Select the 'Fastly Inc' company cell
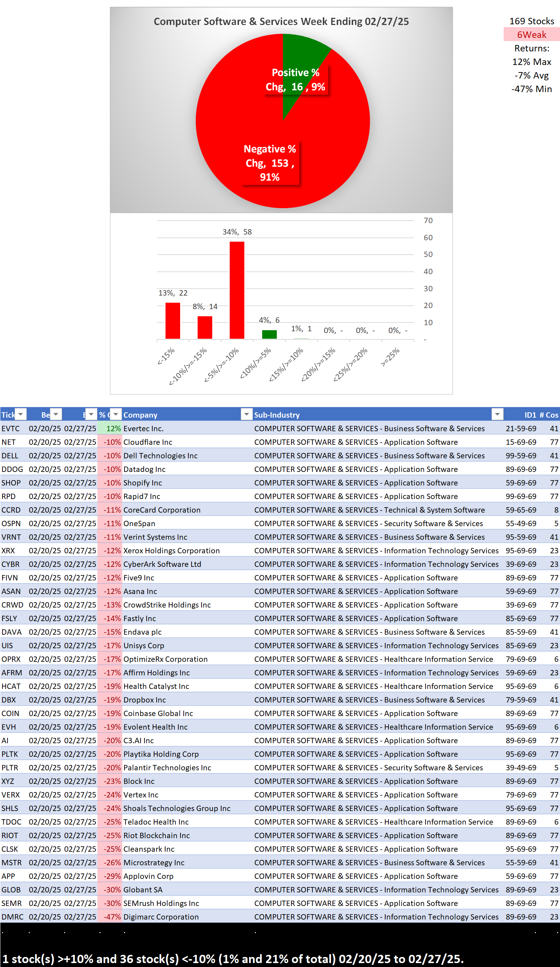Viewport: 560px width, 967px height. 187,618
